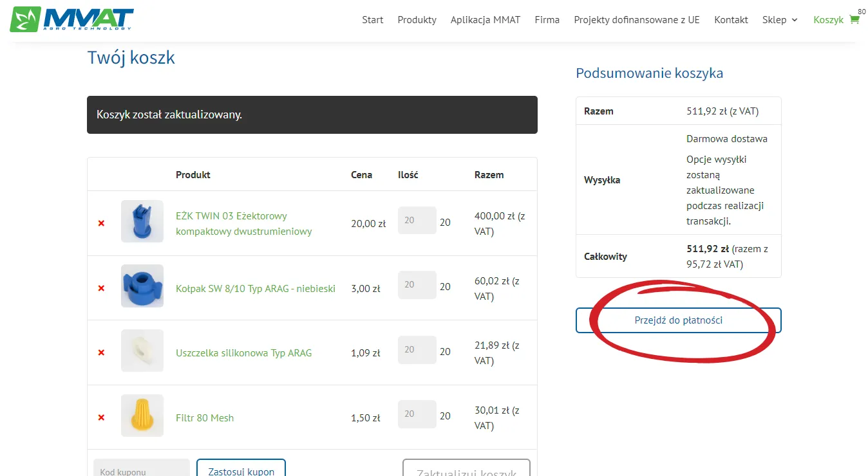This screenshot has width=868, height=476.
Task: Click Zastosuj kupon button
Action: coord(241,468)
